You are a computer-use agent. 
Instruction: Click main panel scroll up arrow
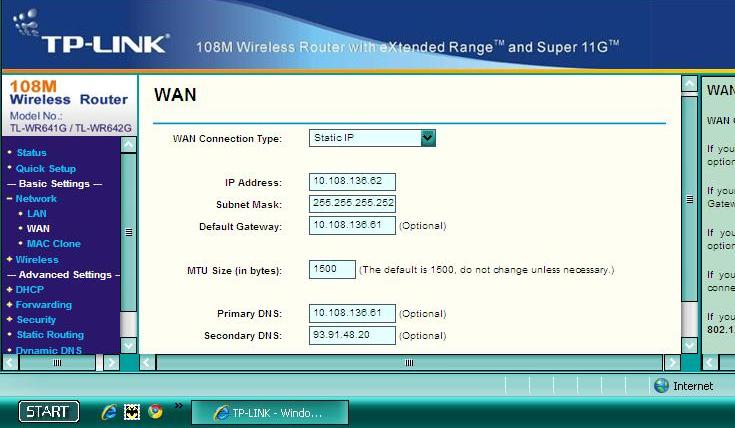(690, 84)
